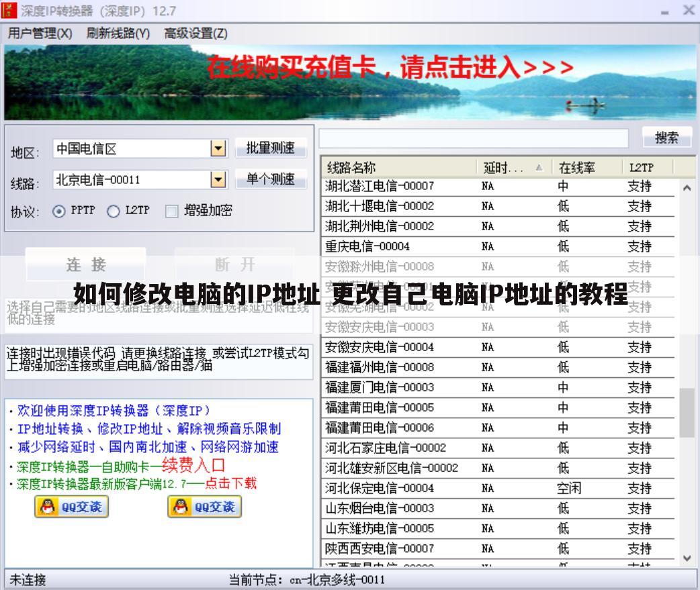This screenshot has height=590, width=700.
Task: Close the 深度IP转换器 window
Action: point(689,11)
